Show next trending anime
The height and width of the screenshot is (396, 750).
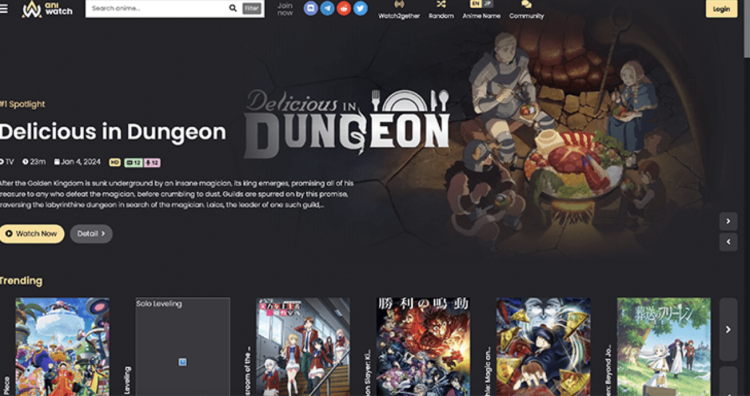[x=728, y=330]
